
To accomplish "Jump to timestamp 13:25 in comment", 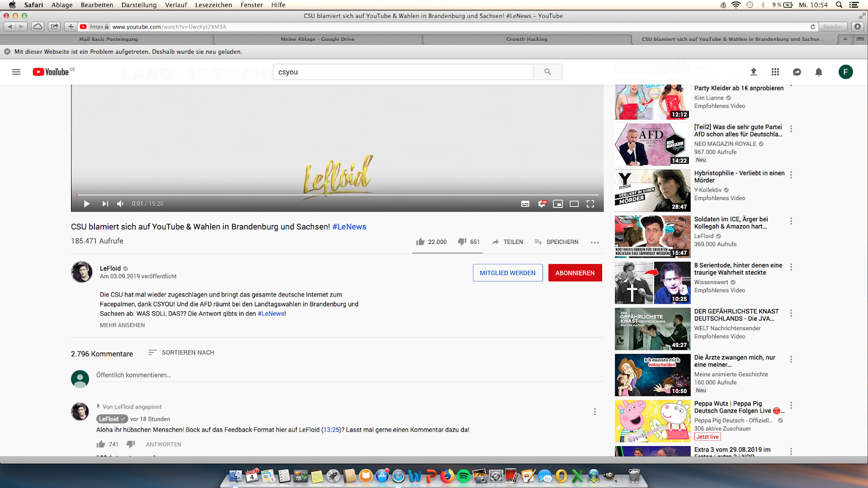I will (331, 429).
